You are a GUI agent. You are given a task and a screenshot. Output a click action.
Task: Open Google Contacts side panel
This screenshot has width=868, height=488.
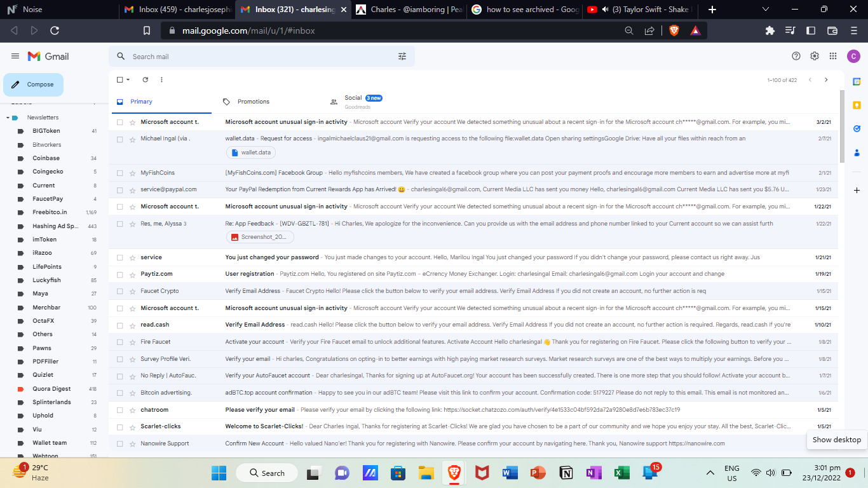[857, 152]
